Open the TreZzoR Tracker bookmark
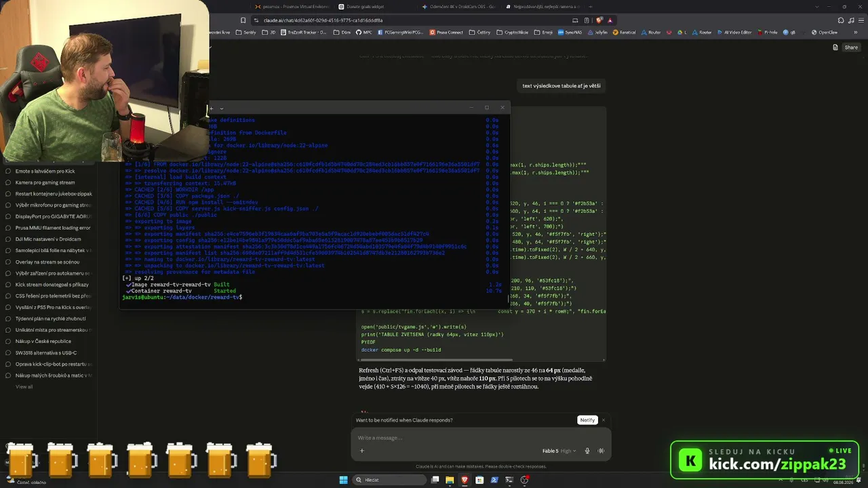This screenshot has height=488, width=868. click(304, 33)
